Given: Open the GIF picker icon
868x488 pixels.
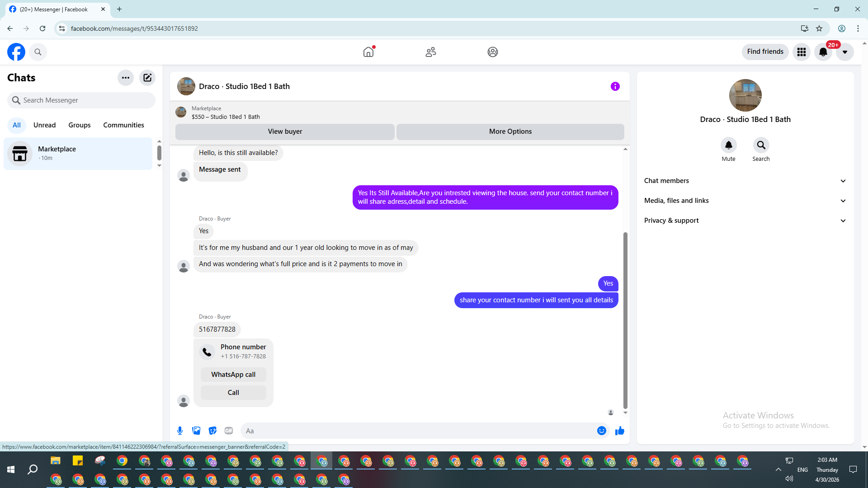Looking at the screenshot, I should 229,431.
